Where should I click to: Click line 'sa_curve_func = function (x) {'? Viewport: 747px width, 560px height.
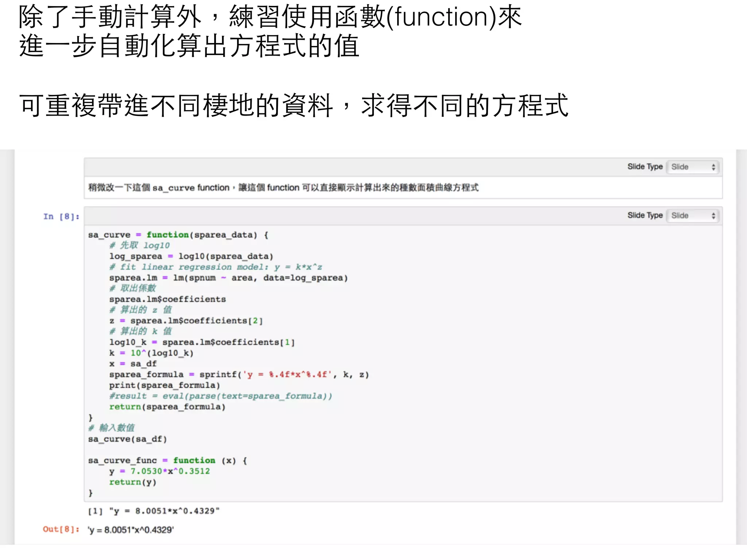pyautogui.click(x=168, y=460)
